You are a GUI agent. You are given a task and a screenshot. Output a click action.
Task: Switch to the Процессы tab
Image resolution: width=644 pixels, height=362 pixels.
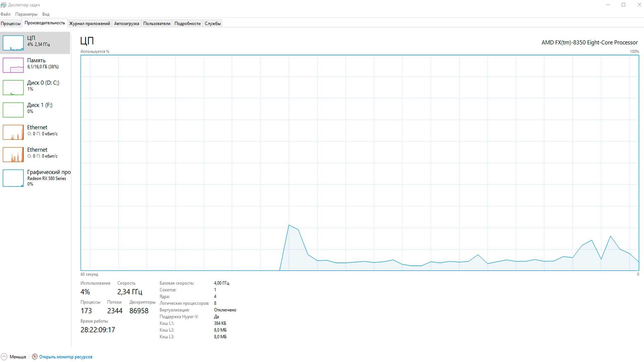point(10,23)
